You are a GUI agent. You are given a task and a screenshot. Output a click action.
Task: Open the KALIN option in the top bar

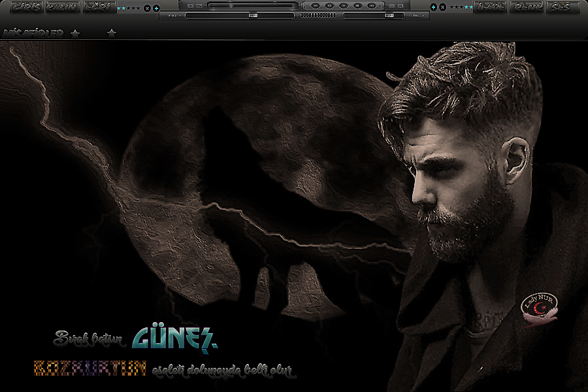pyautogui.click(x=63, y=7)
